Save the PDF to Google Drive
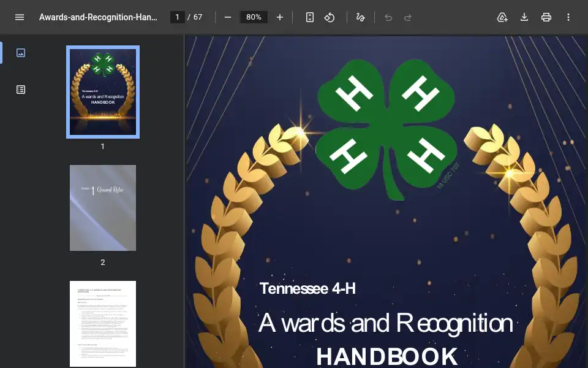Image resolution: width=588 pixels, height=368 pixels. pos(502,17)
